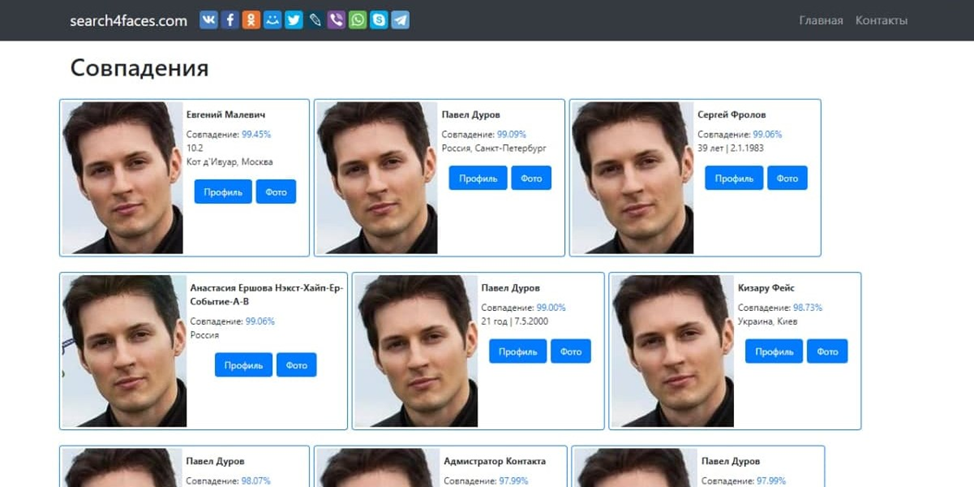Image resolution: width=974 pixels, height=487 pixels.
Task: Open Профиль for Кизару Фейс
Action: pos(774,351)
